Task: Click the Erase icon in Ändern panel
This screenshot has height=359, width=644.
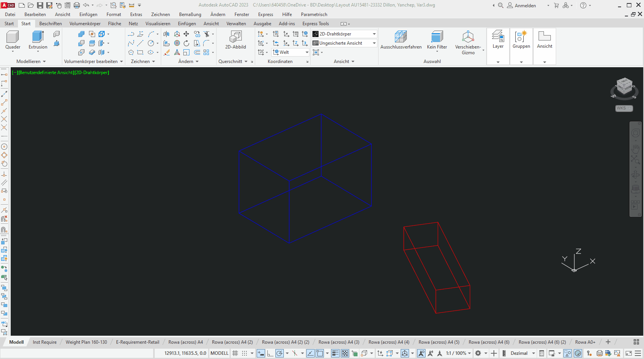Action: (x=167, y=52)
